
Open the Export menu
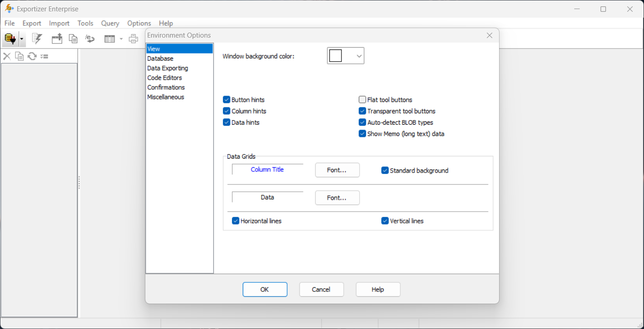click(x=32, y=23)
